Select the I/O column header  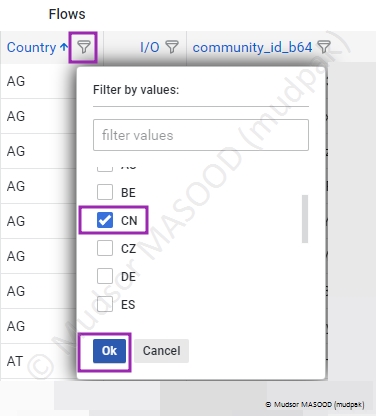(x=150, y=47)
